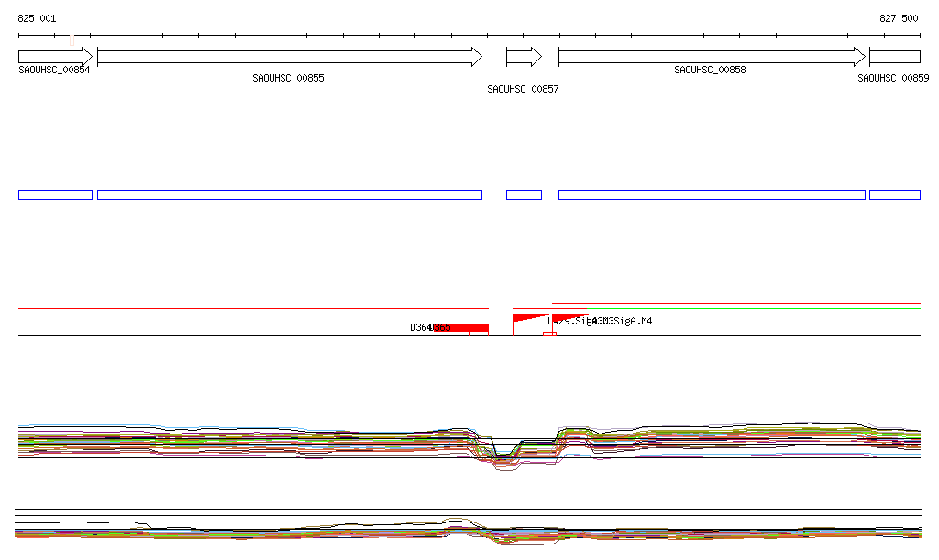Click the red D365 terminator block
Viewport: 939px width, 560px height.
(x=461, y=328)
